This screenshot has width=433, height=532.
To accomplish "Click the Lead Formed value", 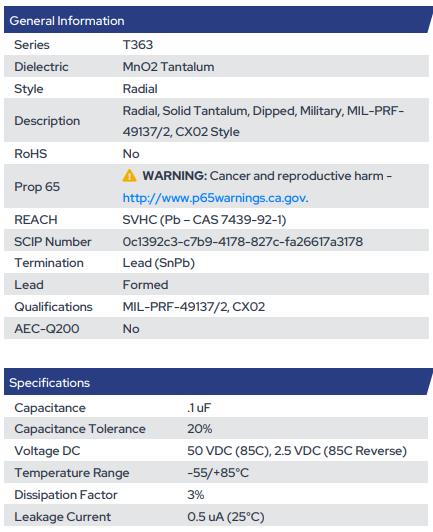I will (145, 285).
